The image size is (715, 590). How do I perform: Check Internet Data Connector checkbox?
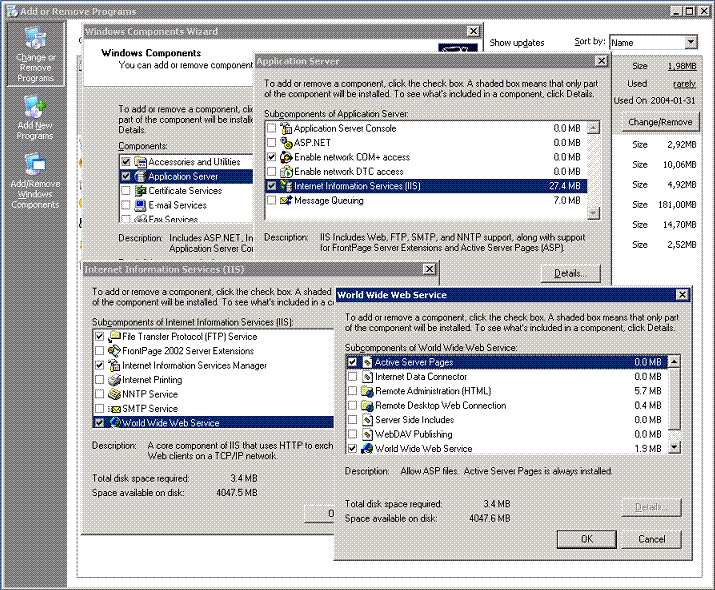pos(352,377)
